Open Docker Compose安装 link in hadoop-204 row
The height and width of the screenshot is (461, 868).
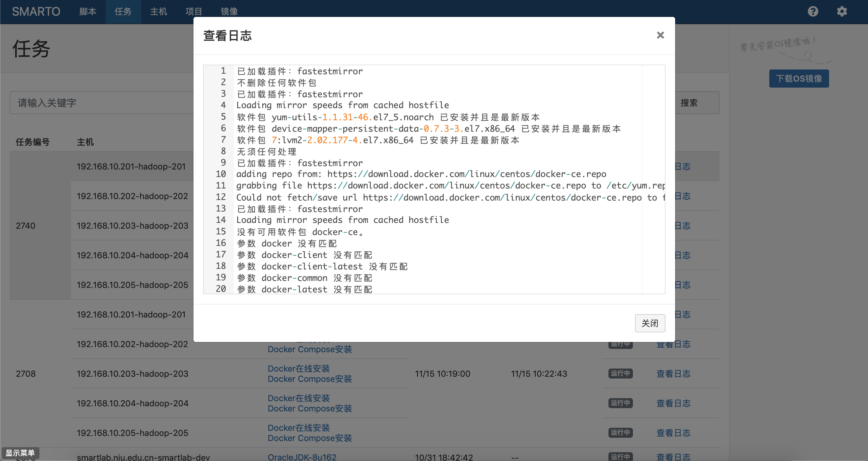[x=310, y=408]
